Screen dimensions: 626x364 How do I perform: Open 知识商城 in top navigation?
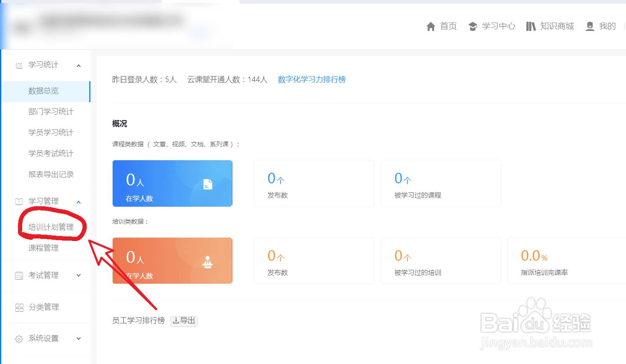(557, 26)
